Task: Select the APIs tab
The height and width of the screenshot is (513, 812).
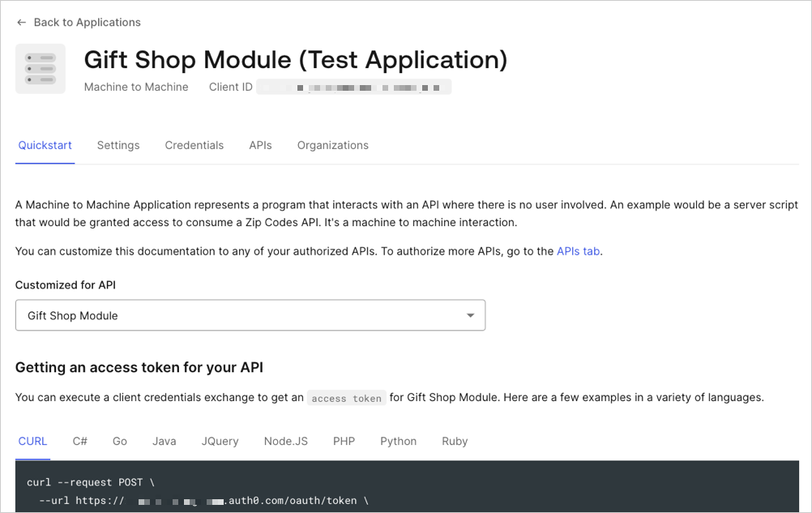Action: coord(260,145)
